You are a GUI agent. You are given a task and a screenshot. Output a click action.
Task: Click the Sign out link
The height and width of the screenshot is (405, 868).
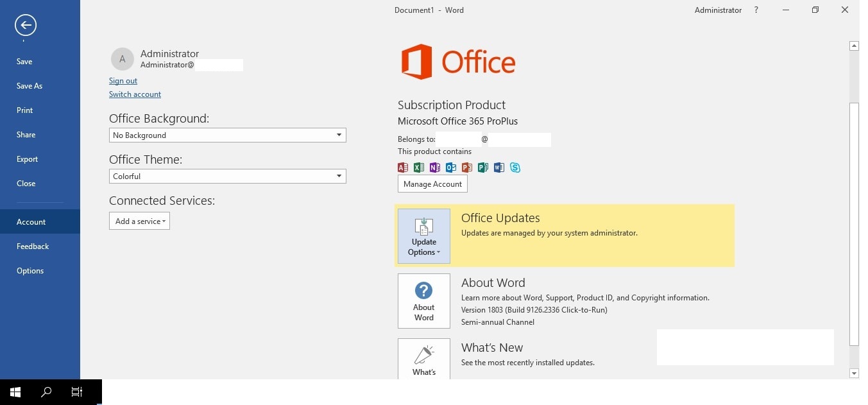tap(123, 81)
